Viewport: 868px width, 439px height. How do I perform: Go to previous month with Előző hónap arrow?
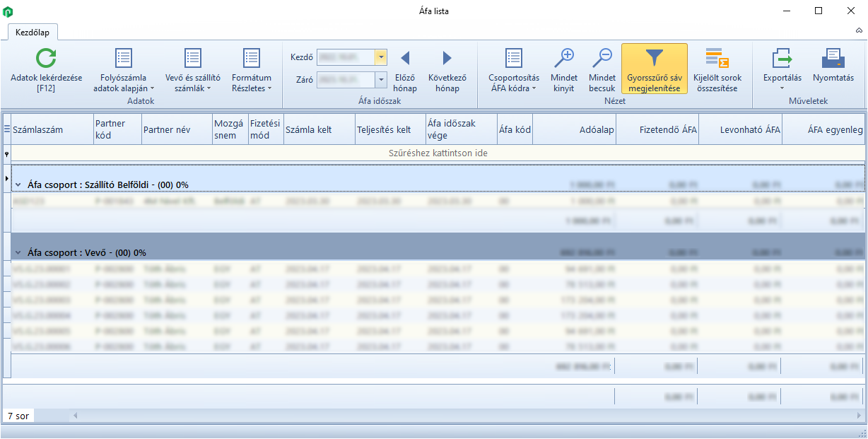coord(405,59)
